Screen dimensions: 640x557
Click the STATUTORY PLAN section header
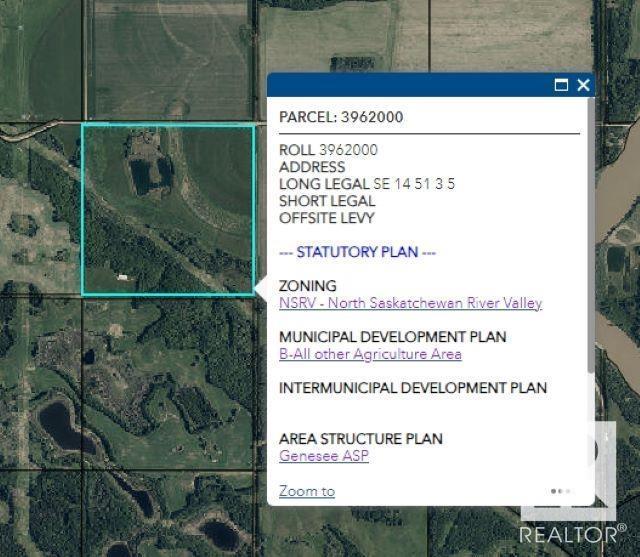coord(357,252)
